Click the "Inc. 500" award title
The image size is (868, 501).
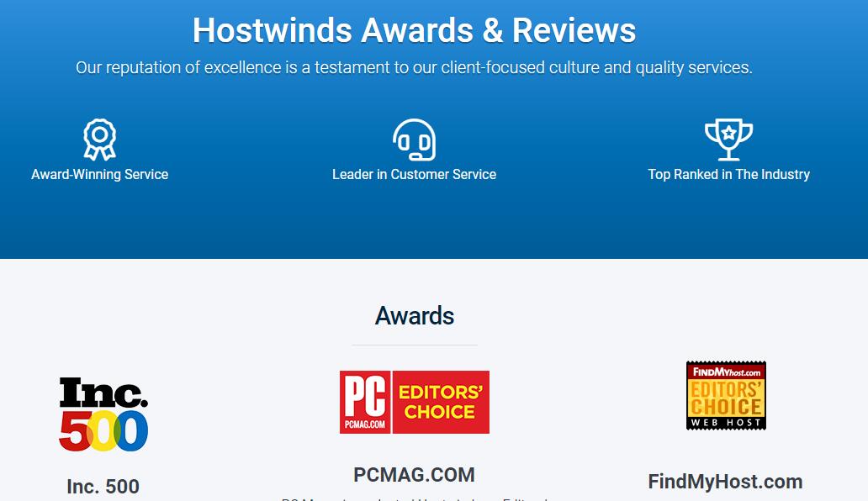click(x=103, y=487)
